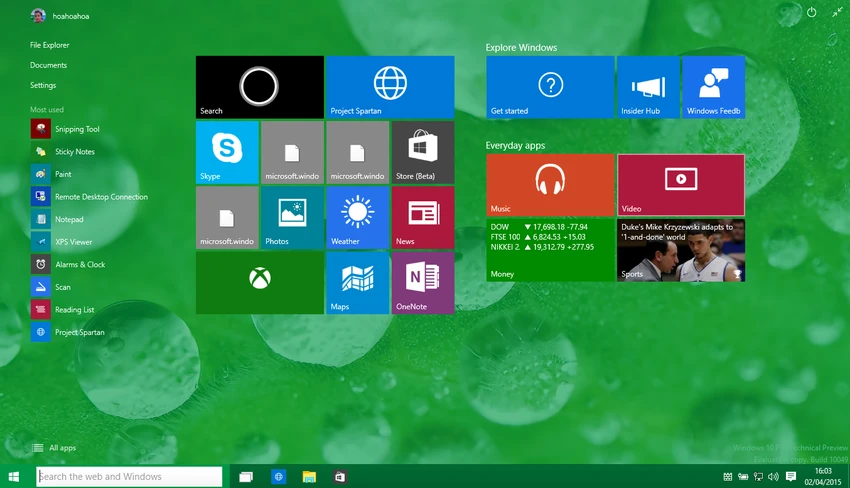Click the Power button
The image size is (850, 488).
tap(812, 12)
